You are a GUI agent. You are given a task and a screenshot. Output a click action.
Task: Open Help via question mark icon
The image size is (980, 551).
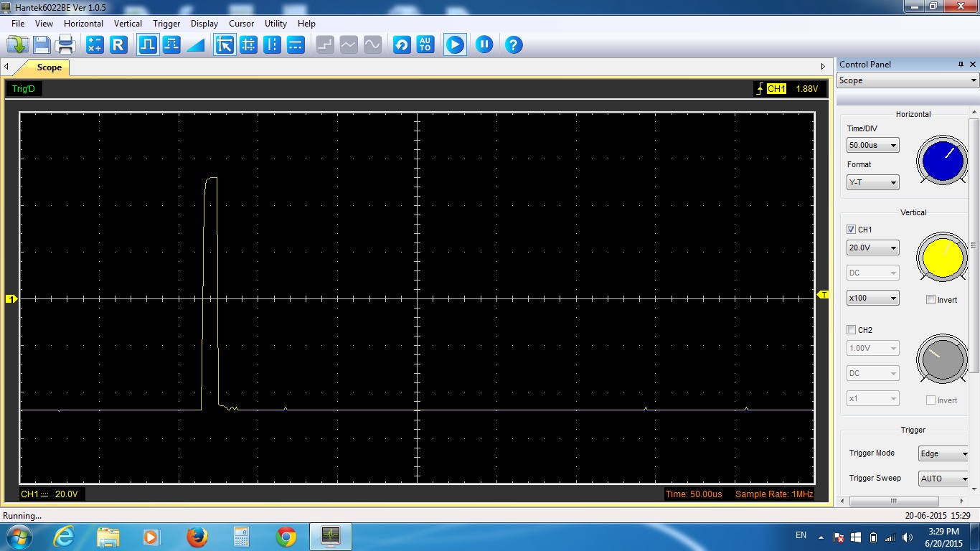pyautogui.click(x=513, y=45)
